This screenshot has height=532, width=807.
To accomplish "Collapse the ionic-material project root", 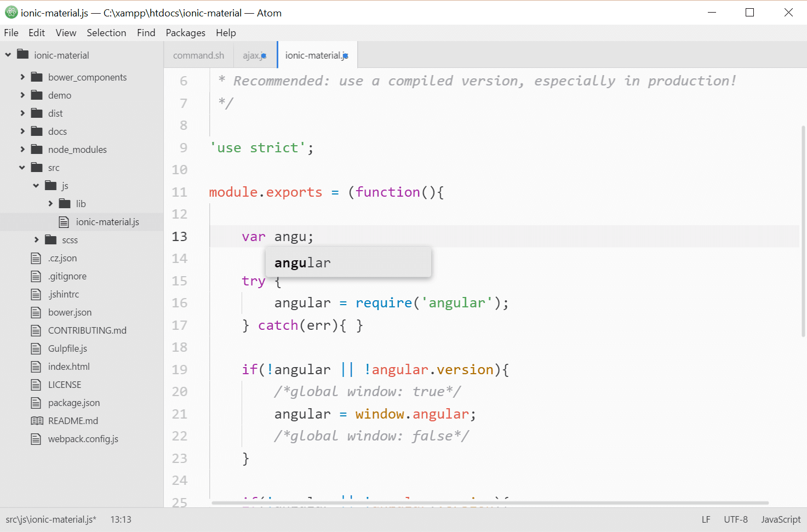I will 8,55.
